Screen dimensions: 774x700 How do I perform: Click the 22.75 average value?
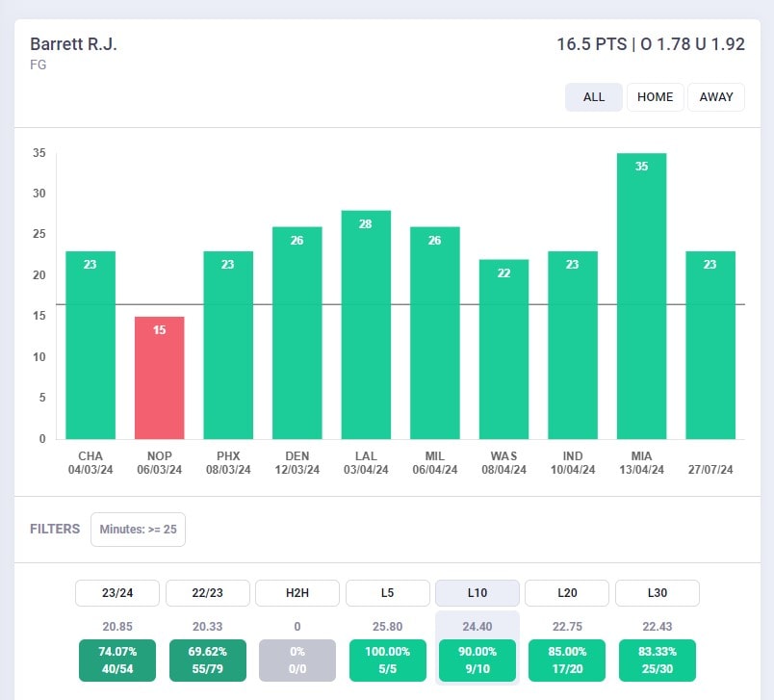coord(567,627)
